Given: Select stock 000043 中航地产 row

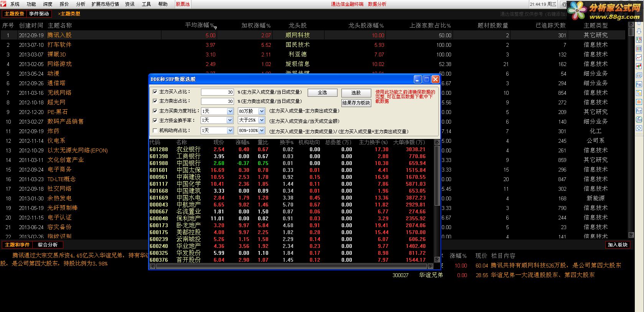Looking at the screenshot, I should [292, 205].
